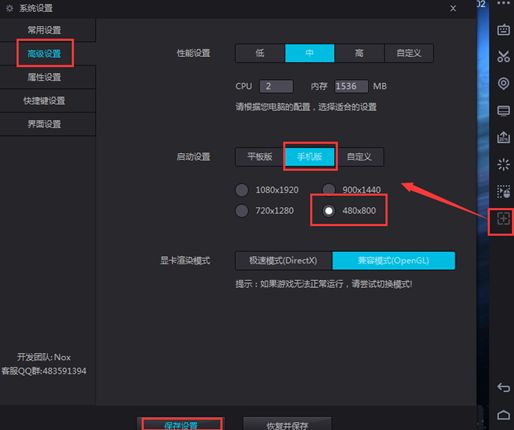Open keyboard control icon in sidebar
514x430 pixels.
click(x=503, y=30)
